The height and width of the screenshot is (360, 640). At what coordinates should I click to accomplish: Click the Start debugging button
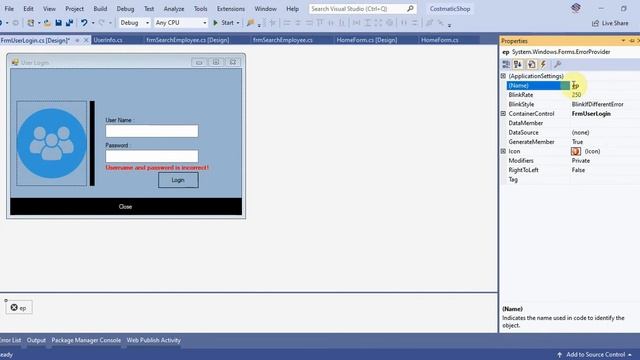coord(224,23)
